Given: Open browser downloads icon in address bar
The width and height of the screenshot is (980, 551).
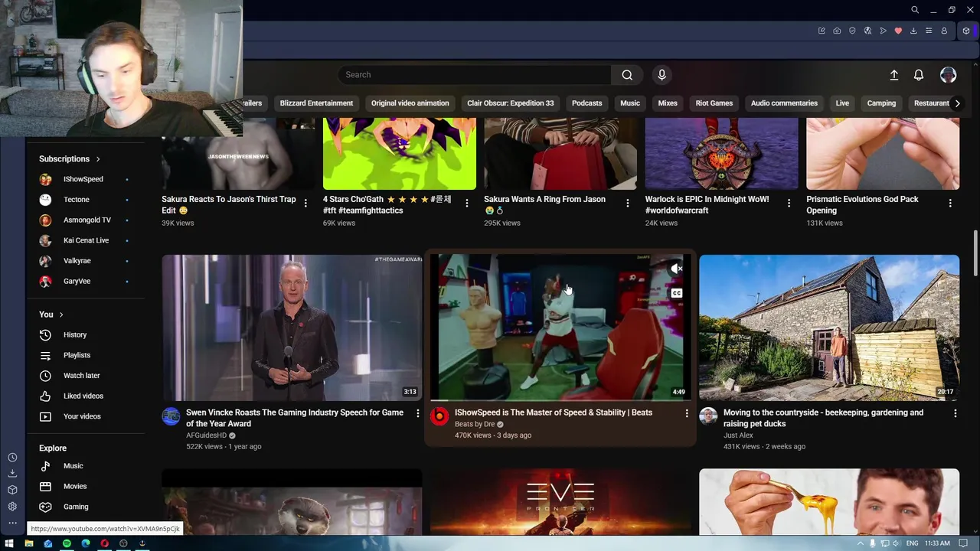Looking at the screenshot, I should 913,31.
